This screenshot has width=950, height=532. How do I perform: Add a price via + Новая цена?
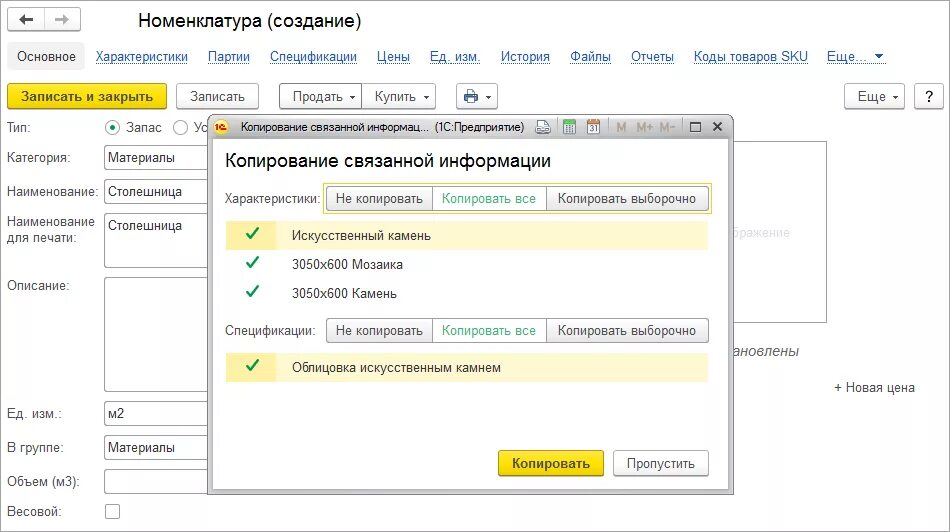click(874, 388)
